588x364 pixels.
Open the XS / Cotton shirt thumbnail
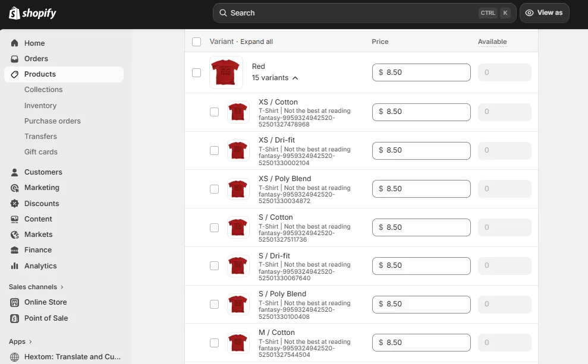point(238,112)
